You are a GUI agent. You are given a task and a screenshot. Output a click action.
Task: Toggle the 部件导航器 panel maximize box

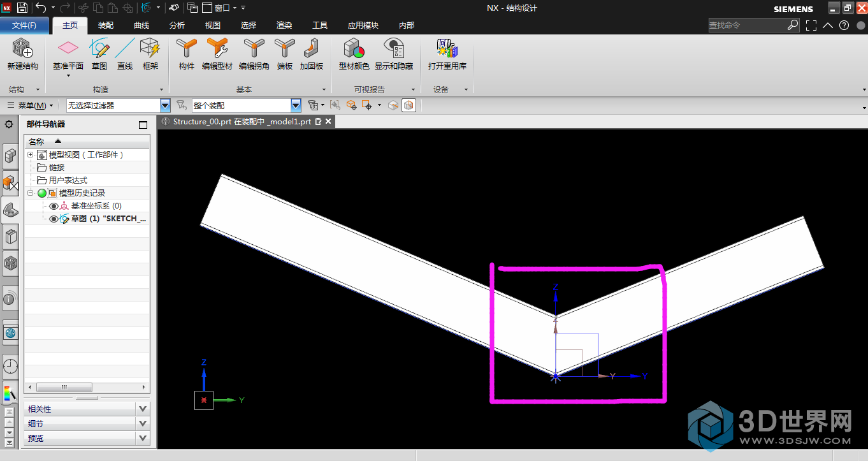143,125
